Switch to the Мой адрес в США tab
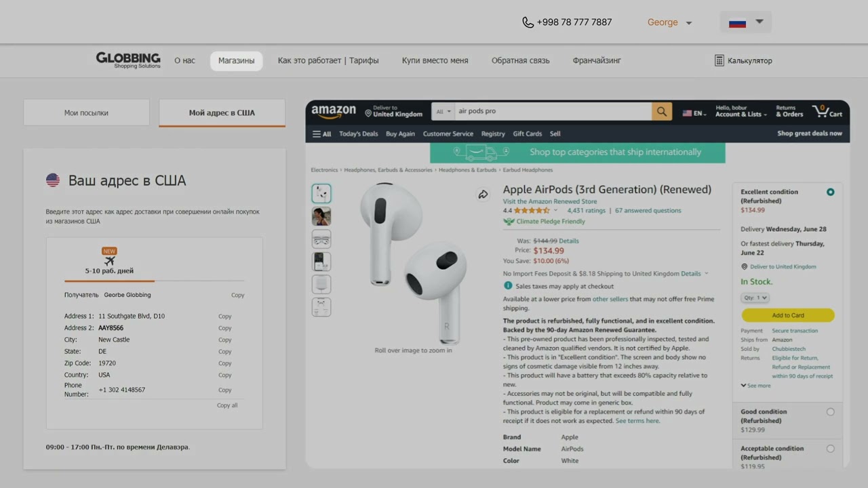 pos(222,113)
